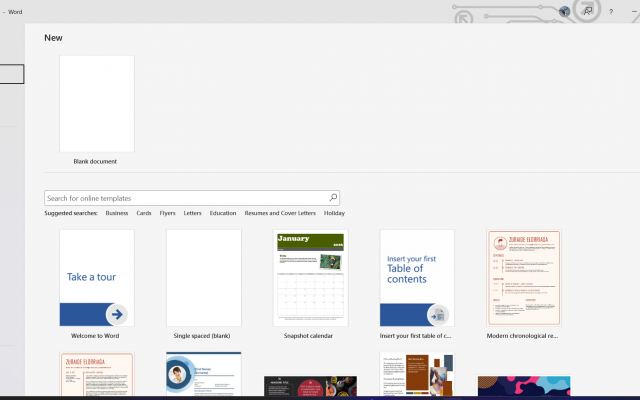Open the Welcome to Word template
Screen dimensions: 640x400
tap(97, 278)
